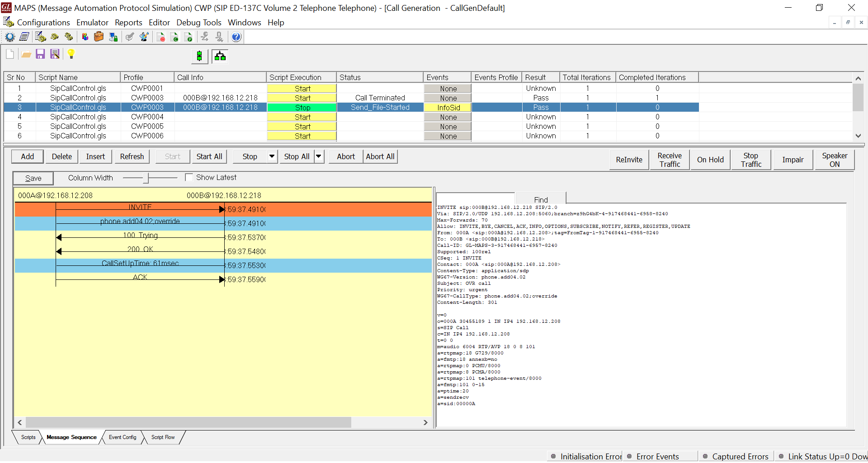Screen dimensions: 868x463
Task: Switch to the Script Flow tab
Action: click(x=163, y=437)
